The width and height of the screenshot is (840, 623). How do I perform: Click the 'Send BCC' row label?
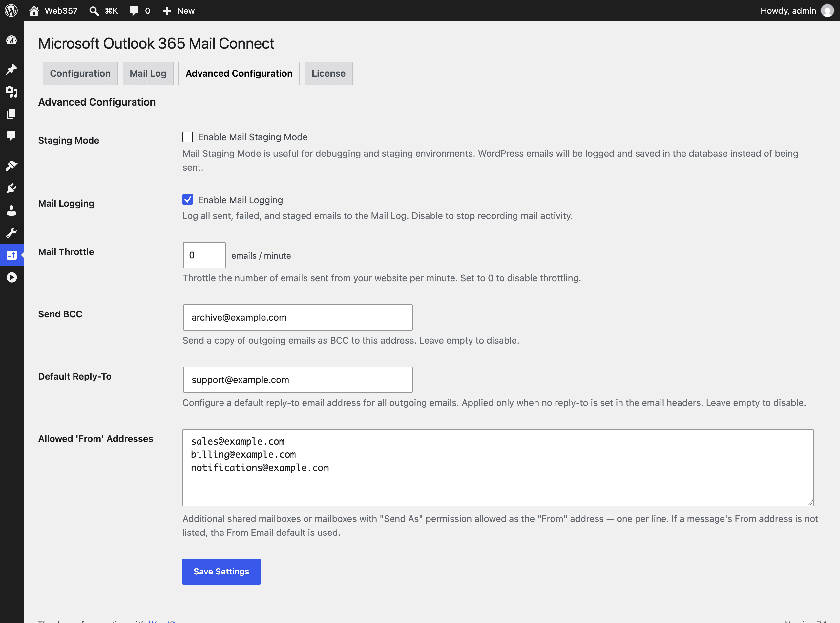60,314
